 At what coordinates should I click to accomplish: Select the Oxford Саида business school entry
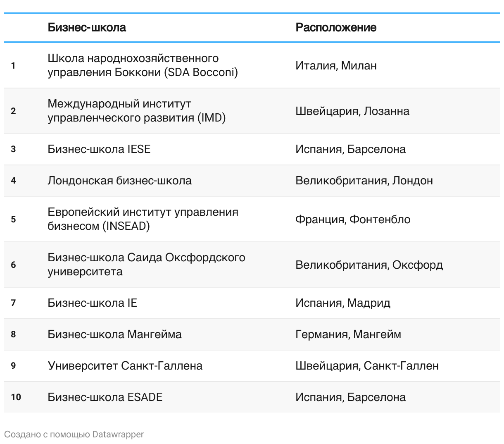click(x=146, y=265)
